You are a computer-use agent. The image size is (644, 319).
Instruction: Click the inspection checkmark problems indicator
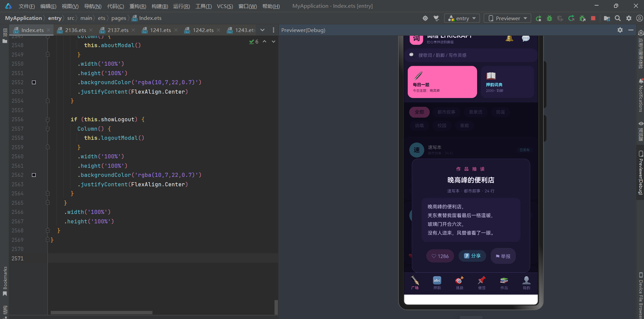[254, 41]
